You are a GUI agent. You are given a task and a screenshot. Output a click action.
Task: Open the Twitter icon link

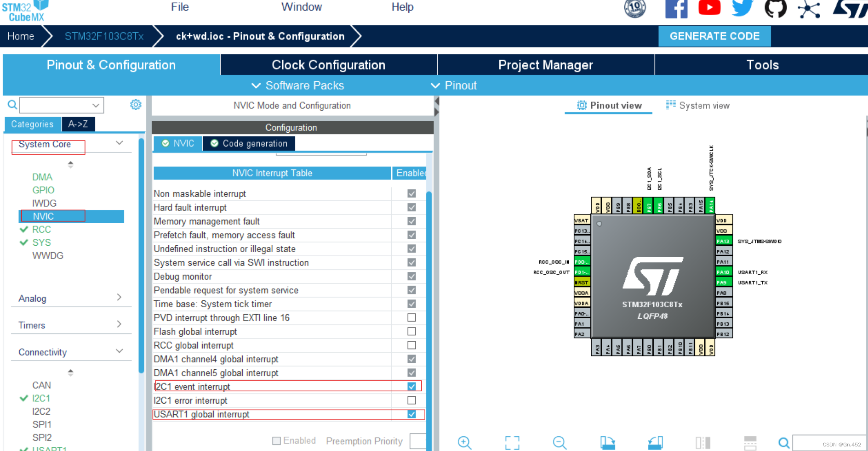point(742,8)
